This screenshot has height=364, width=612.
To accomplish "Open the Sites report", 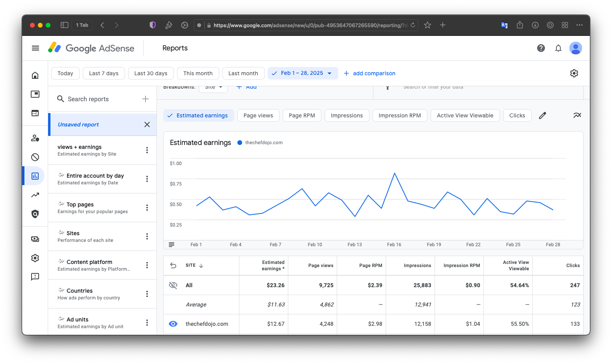I will pos(103,236).
